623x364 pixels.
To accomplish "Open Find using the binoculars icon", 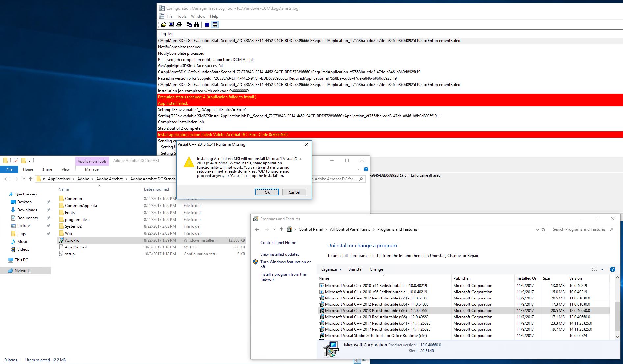I will [196, 24].
